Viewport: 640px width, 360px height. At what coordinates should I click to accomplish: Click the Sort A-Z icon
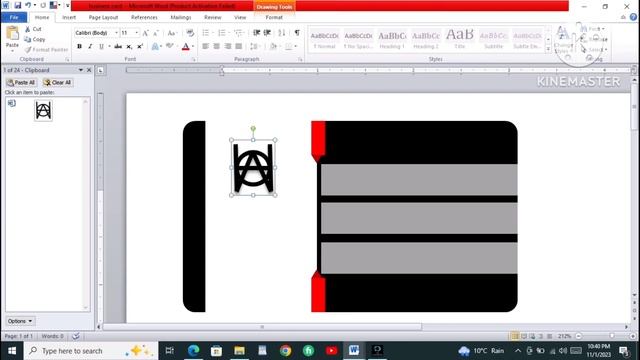(282, 33)
